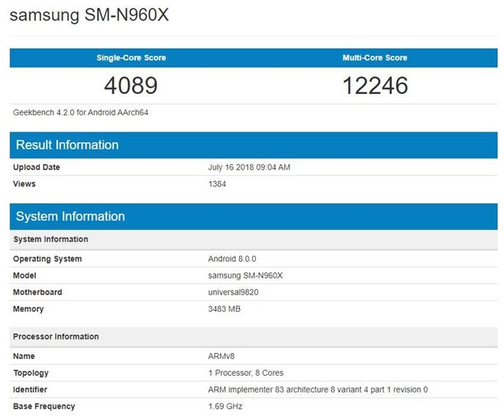Click the Model value samsung SM-N960X
The width and height of the screenshot is (504, 420).
point(245,276)
